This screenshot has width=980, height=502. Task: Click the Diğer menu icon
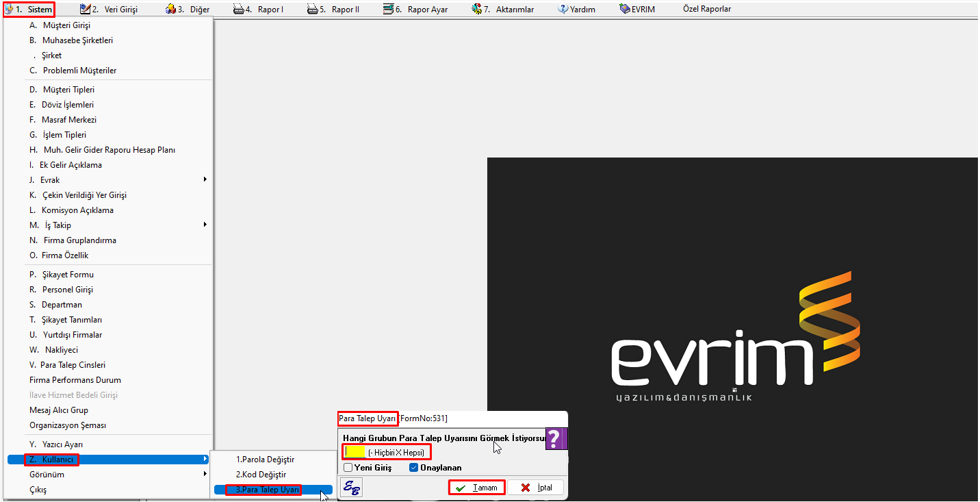tap(170, 10)
